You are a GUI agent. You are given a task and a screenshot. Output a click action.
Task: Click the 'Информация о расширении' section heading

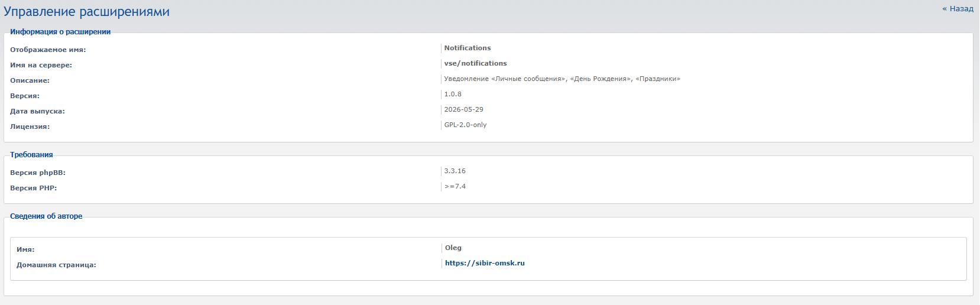(60, 32)
